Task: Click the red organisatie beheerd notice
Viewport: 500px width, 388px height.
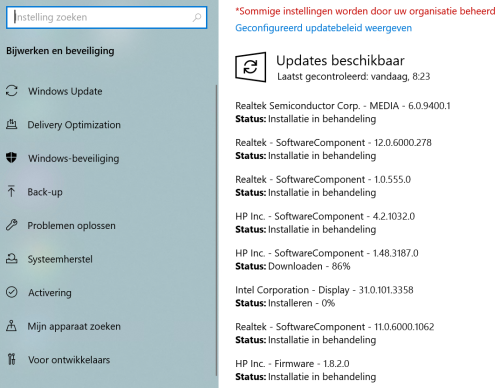Action: point(365,11)
